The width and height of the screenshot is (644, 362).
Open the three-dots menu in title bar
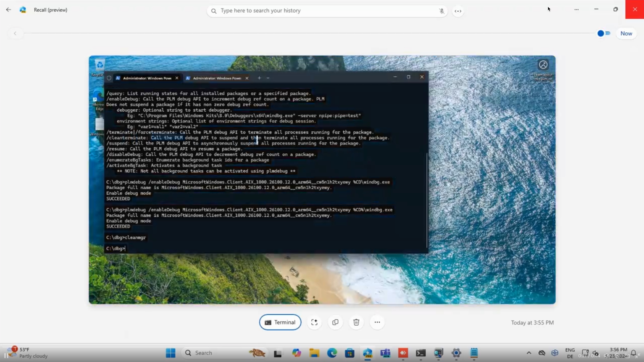pos(576,9)
